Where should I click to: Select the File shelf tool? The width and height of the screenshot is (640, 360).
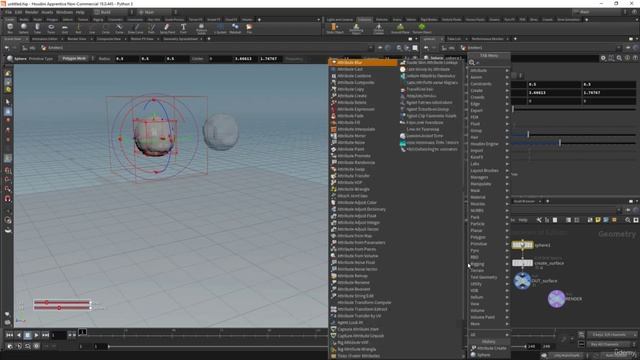249,28
